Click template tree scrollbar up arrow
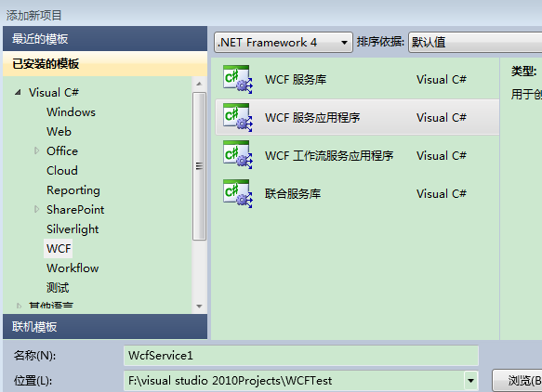Screen dimensions: 542x392 (x=199, y=84)
